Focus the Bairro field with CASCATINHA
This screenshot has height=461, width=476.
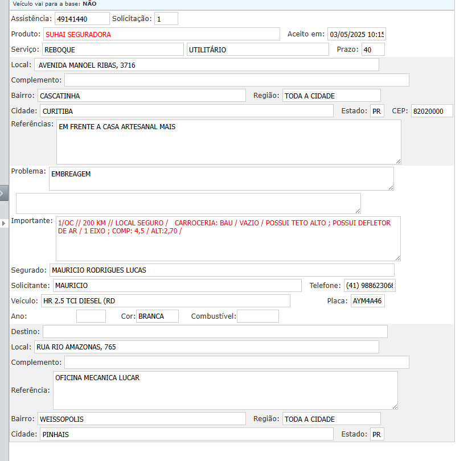(141, 96)
